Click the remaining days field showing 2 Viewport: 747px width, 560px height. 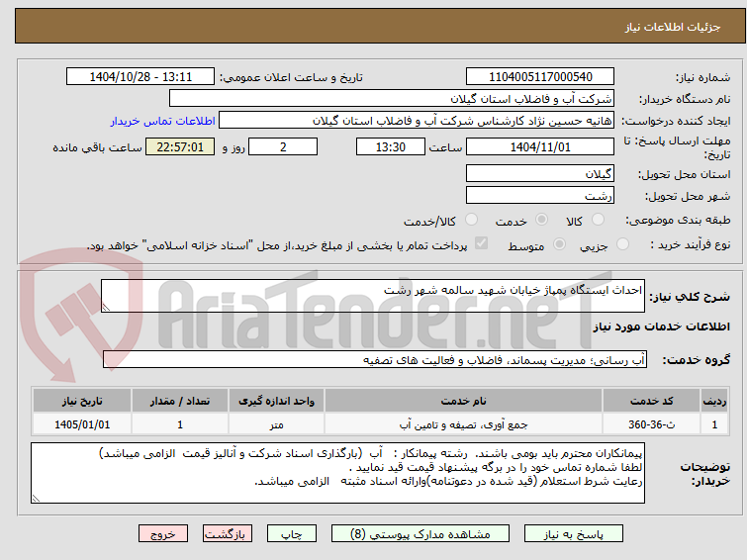(x=283, y=146)
